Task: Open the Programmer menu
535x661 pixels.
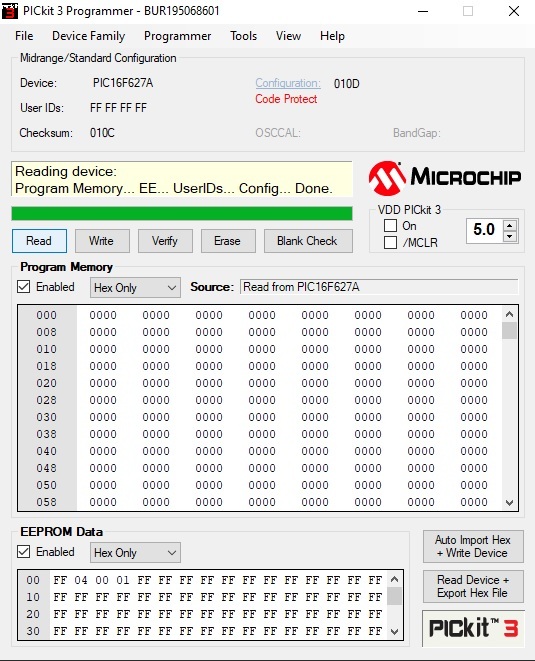Action: (x=177, y=36)
